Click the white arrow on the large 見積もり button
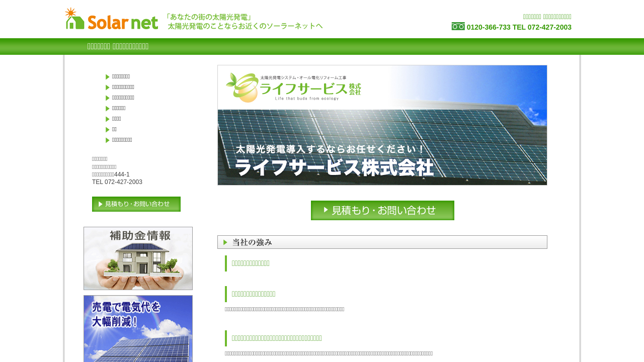 (x=326, y=210)
